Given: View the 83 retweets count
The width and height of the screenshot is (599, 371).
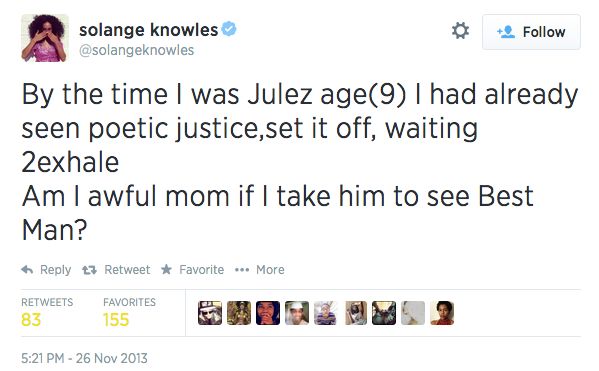Looking at the screenshot, I should tap(31, 319).
